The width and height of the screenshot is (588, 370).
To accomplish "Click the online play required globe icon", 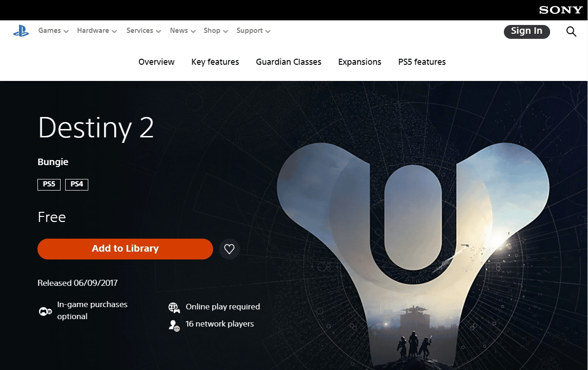I will [174, 308].
